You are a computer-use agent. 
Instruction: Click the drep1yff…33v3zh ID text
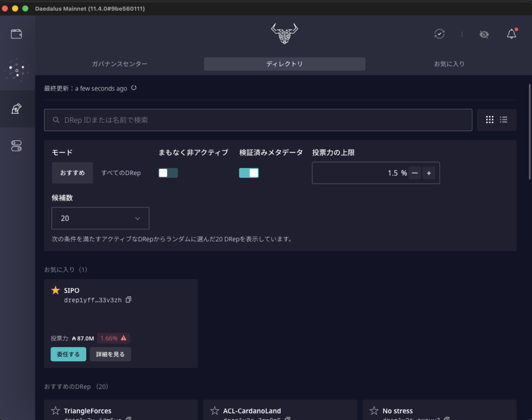92,300
